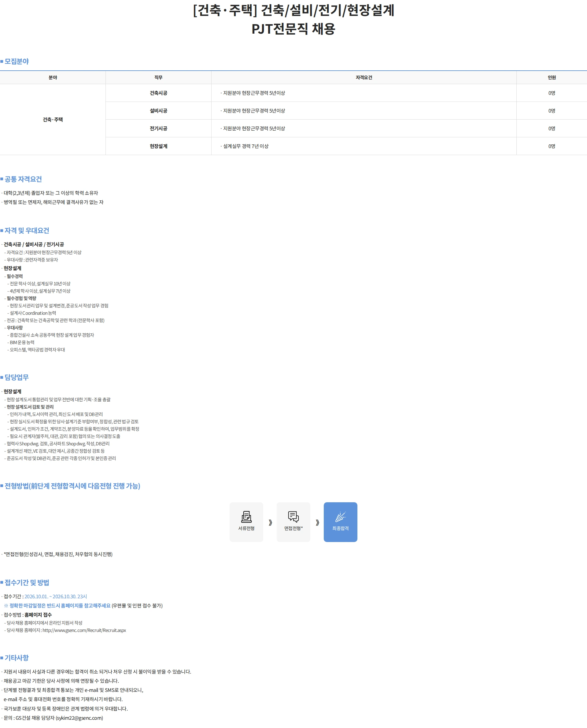
Task: Click the 자격 및 우대요건 heading
Action: coord(27,230)
